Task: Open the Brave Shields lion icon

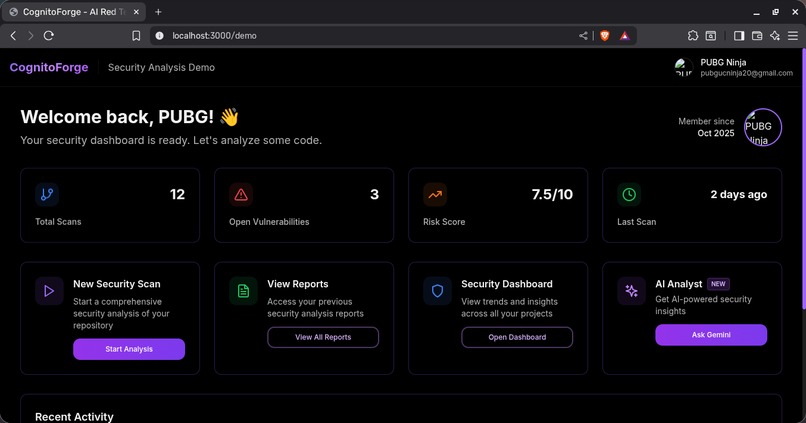Action: pos(605,35)
